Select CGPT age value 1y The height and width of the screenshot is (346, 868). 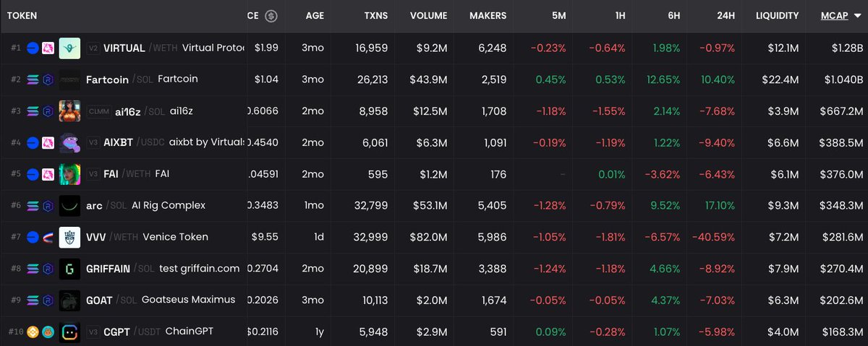pos(320,332)
